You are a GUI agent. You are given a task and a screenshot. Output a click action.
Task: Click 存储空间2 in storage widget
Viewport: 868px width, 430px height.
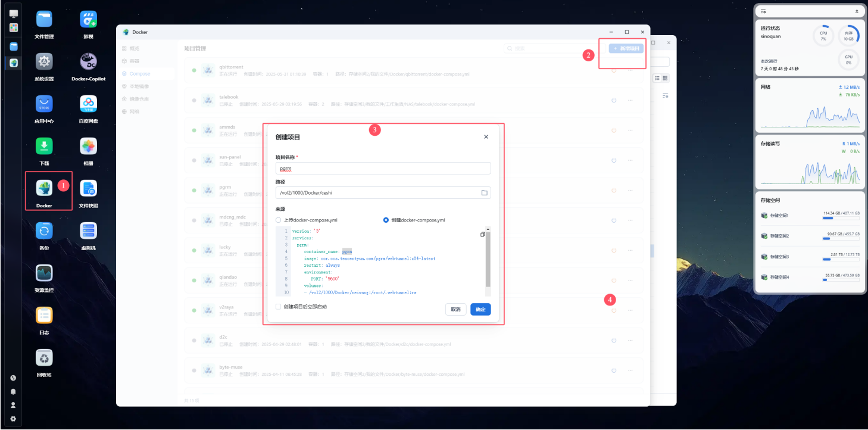(x=810, y=236)
